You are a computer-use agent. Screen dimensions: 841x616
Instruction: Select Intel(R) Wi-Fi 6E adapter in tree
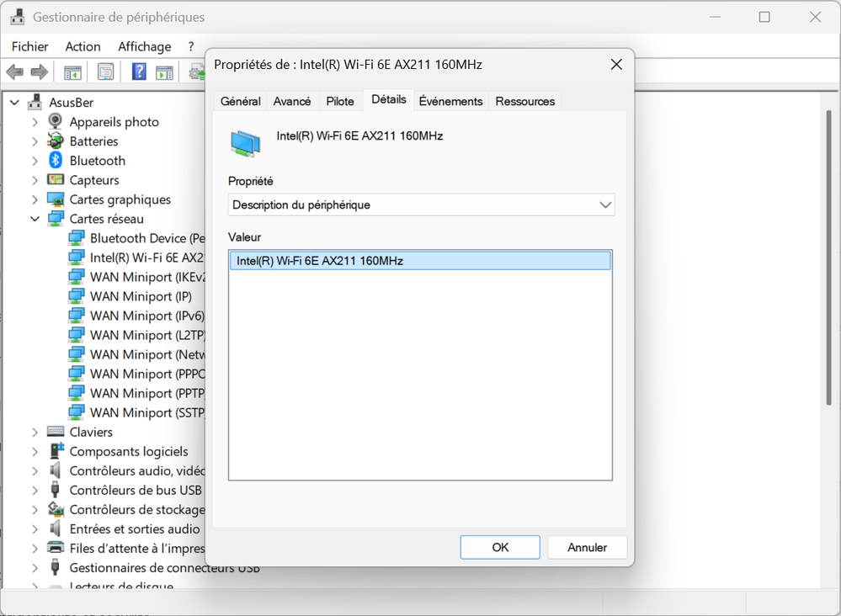(146, 258)
